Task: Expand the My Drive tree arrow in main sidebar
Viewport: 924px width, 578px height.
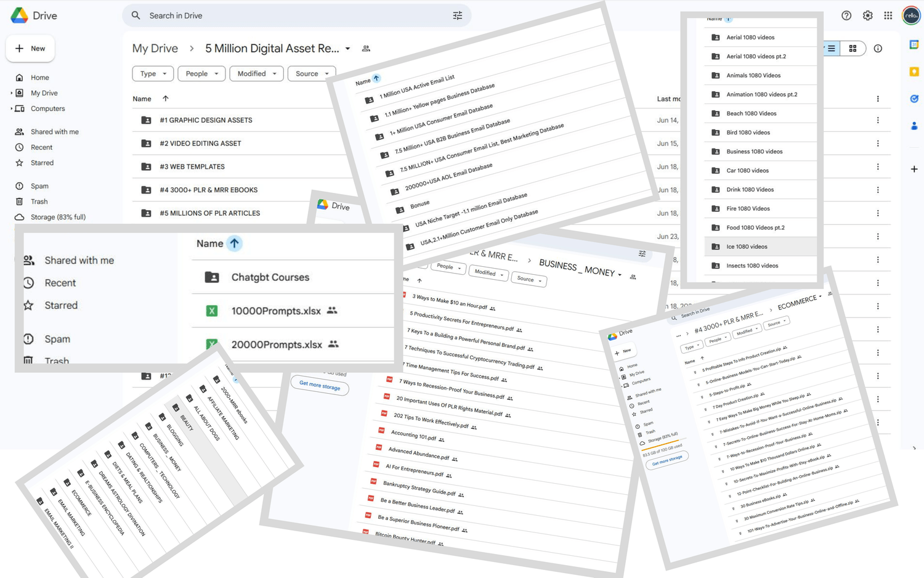Action: click(x=12, y=93)
